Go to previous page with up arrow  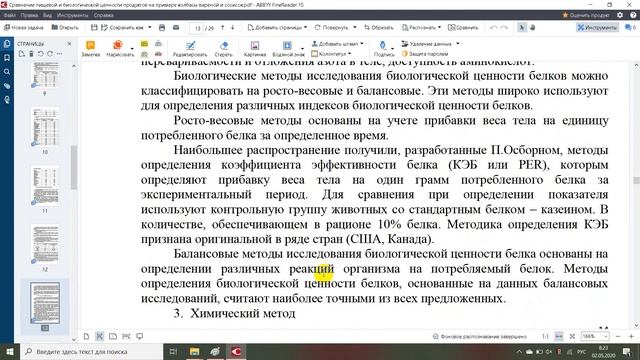[x=222, y=27]
